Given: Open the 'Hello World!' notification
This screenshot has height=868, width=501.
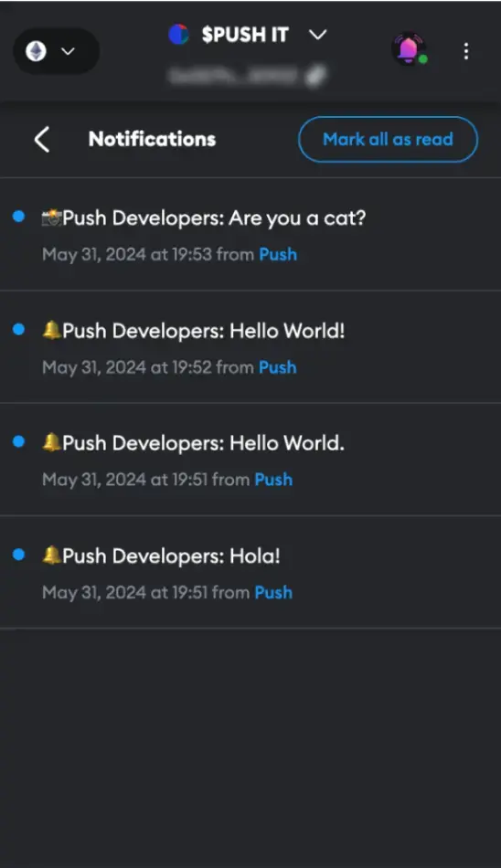Looking at the screenshot, I should pyautogui.click(x=250, y=346).
